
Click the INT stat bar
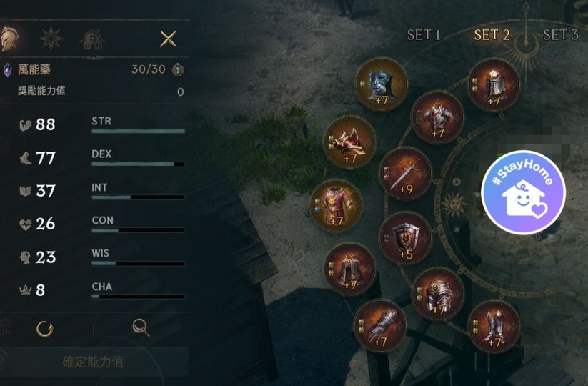coord(138,197)
